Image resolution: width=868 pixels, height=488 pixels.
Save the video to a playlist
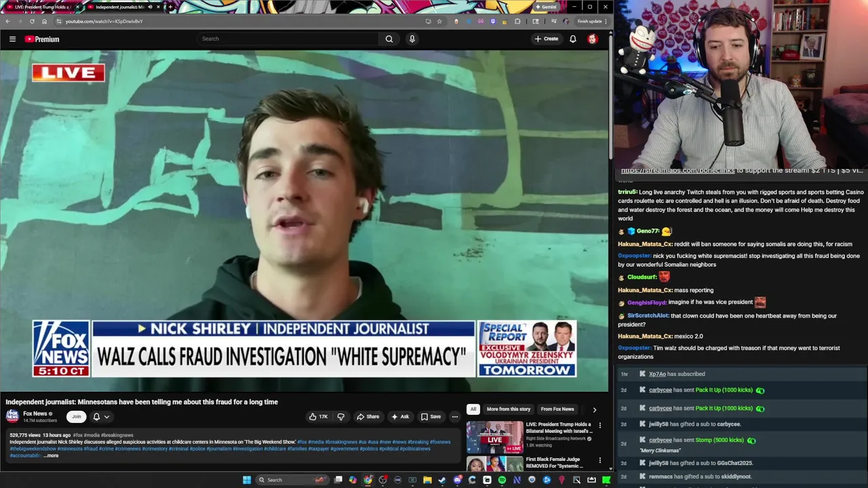(431, 417)
